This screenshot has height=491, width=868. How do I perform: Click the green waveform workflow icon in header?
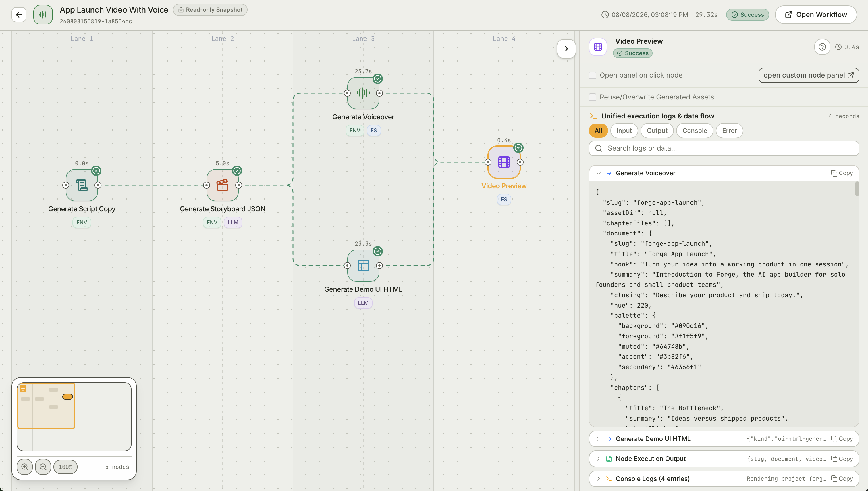43,14
